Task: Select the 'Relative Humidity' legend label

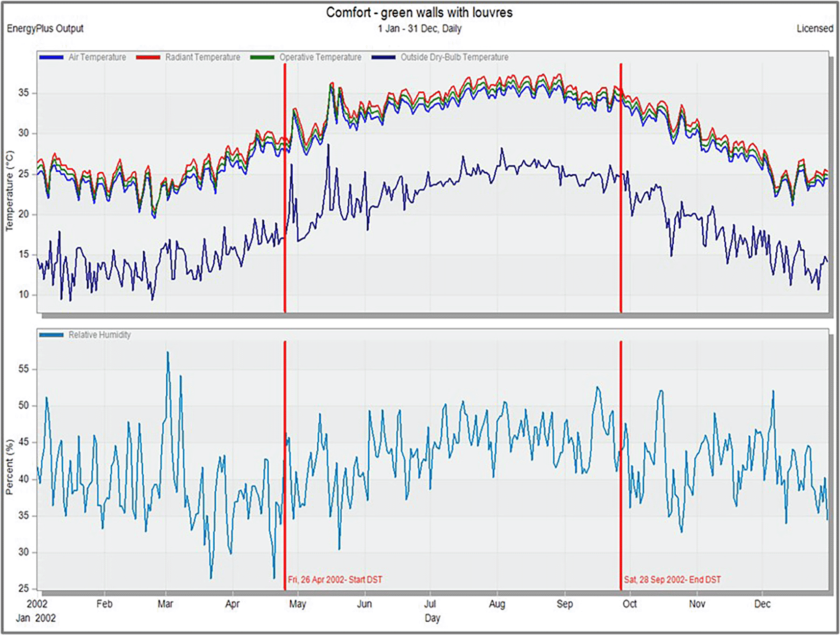Action: point(100,335)
